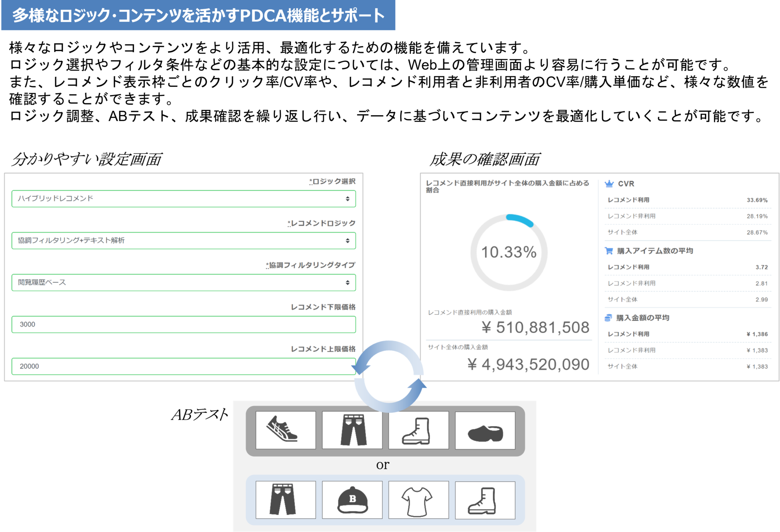Screen dimensions: 780x532
Task: Open the ロジック選択 dropdown
Action: (184, 199)
